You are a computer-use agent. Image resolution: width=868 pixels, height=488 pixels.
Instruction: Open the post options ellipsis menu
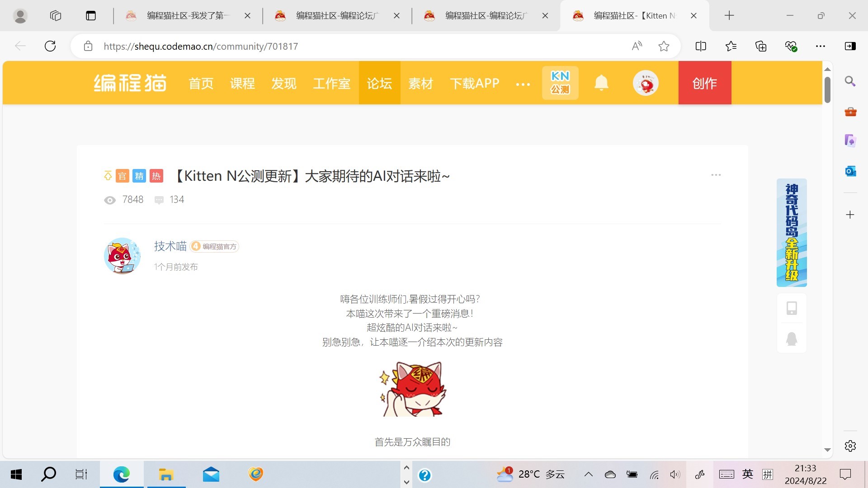(716, 175)
